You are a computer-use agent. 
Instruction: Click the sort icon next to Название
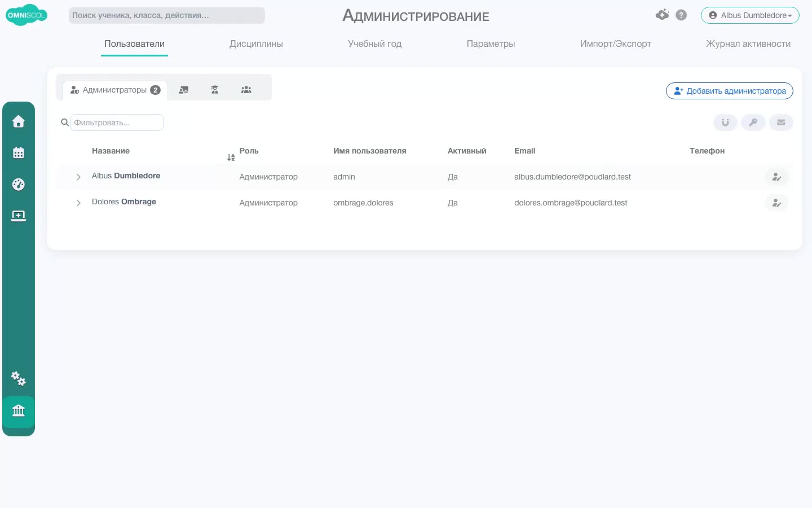231,157
